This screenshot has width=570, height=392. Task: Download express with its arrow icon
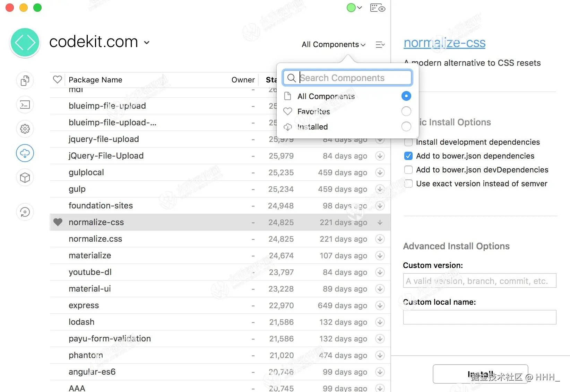pyautogui.click(x=380, y=305)
